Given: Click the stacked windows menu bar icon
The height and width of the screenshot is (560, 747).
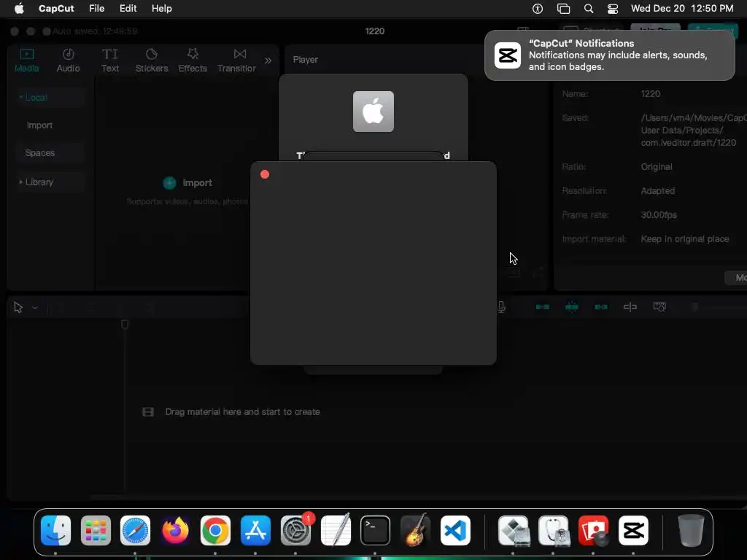Looking at the screenshot, I should tap(564, 9).
